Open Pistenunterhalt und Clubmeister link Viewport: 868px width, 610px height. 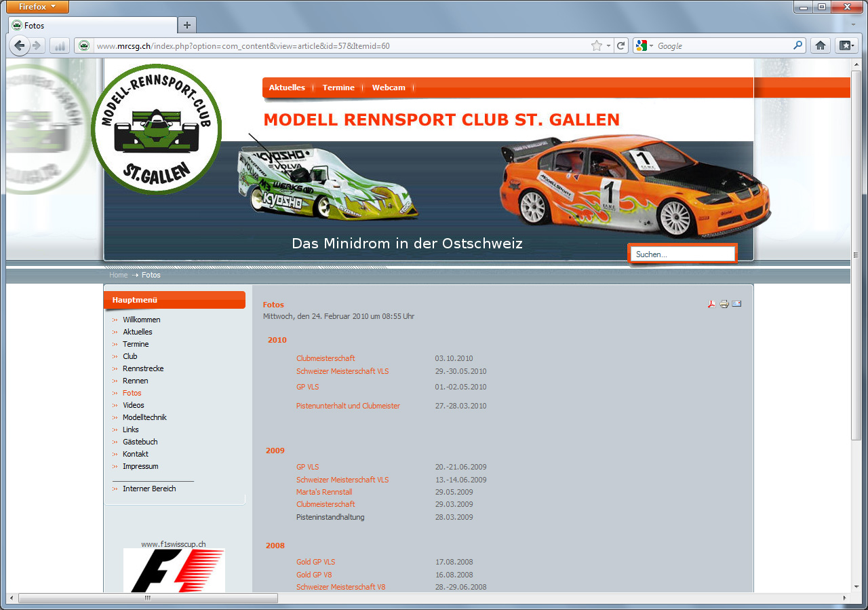point(348,406)
